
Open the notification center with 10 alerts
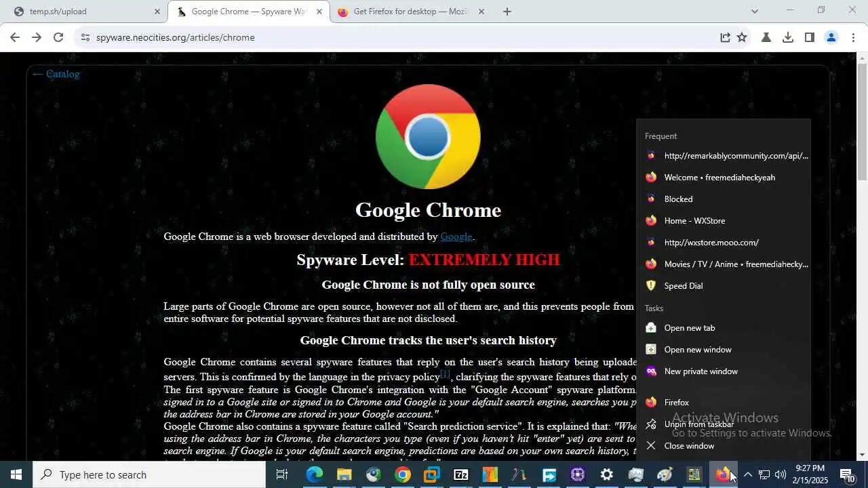point(847,474)
